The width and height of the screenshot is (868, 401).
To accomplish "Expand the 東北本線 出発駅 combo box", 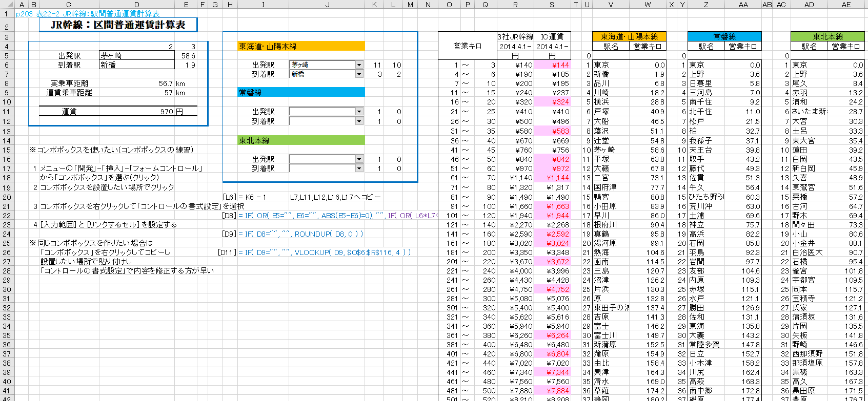I will click(359, 159).
